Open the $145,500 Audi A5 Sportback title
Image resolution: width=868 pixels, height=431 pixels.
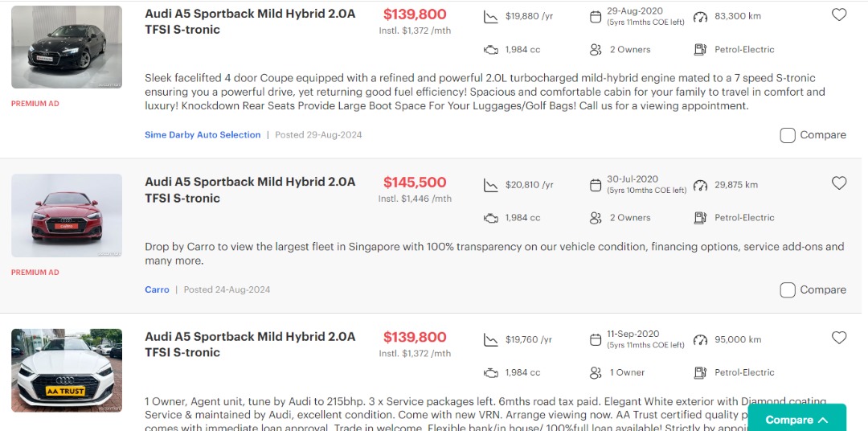pos(250,190)
